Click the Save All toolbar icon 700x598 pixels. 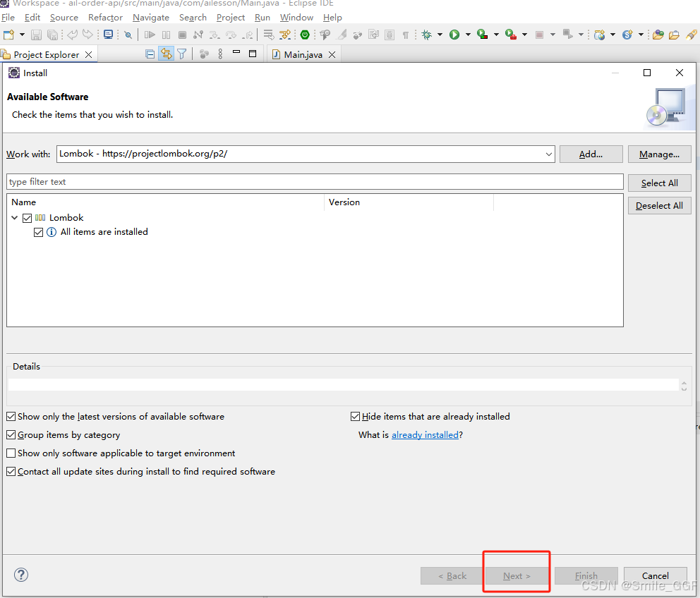[x=53, y=35]
